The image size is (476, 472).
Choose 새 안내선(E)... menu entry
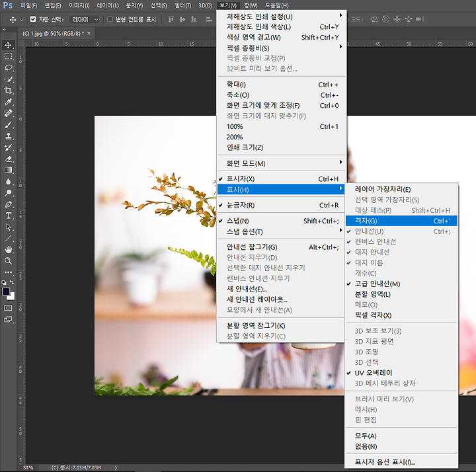[282, 289]
